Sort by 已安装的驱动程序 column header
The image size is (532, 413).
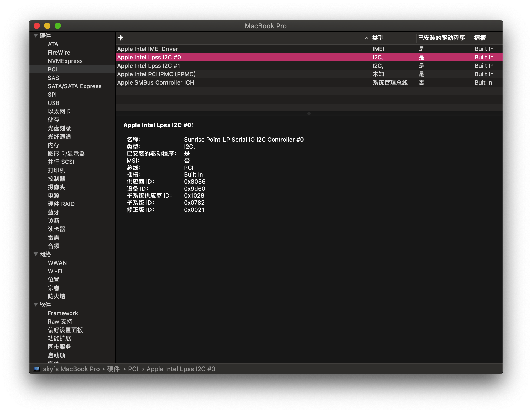click(441, 38)
